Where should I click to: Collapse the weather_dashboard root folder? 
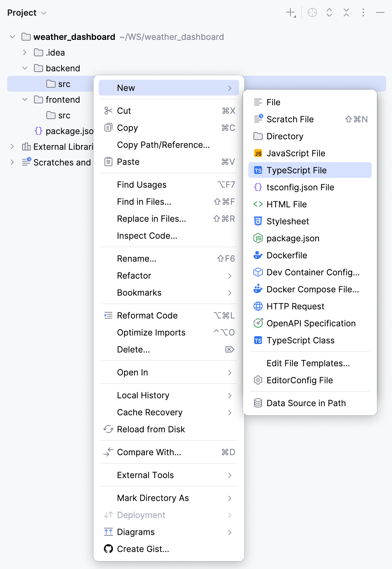12,37
